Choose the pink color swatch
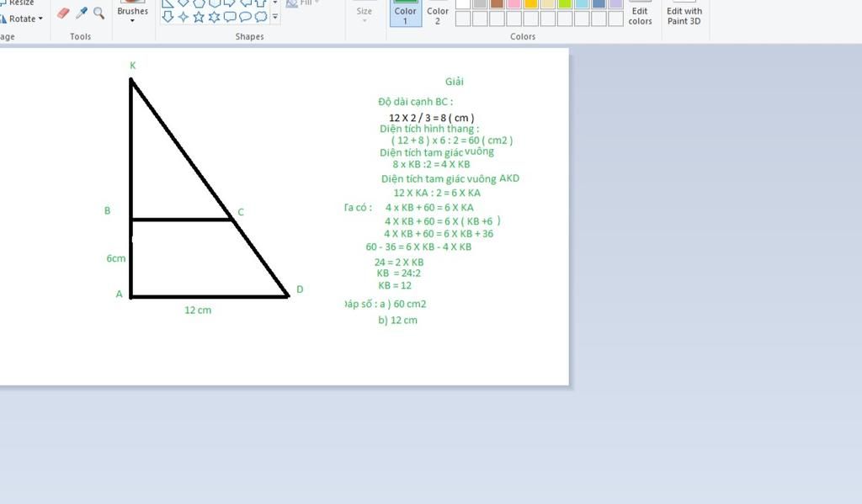The height and width of the screenshot is (504, 862). pyautogui.click(x=514, y=3)
